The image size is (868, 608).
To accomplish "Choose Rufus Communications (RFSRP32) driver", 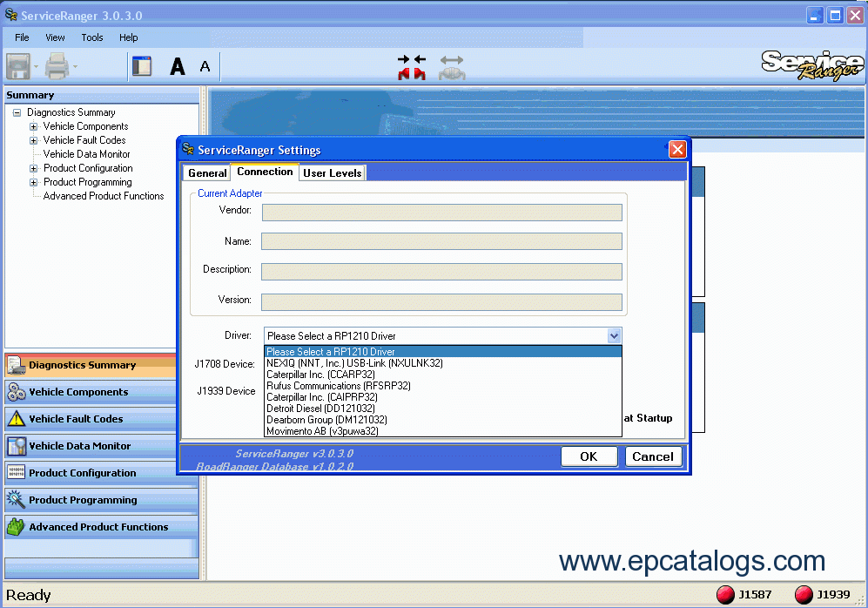I will (443, 386).
